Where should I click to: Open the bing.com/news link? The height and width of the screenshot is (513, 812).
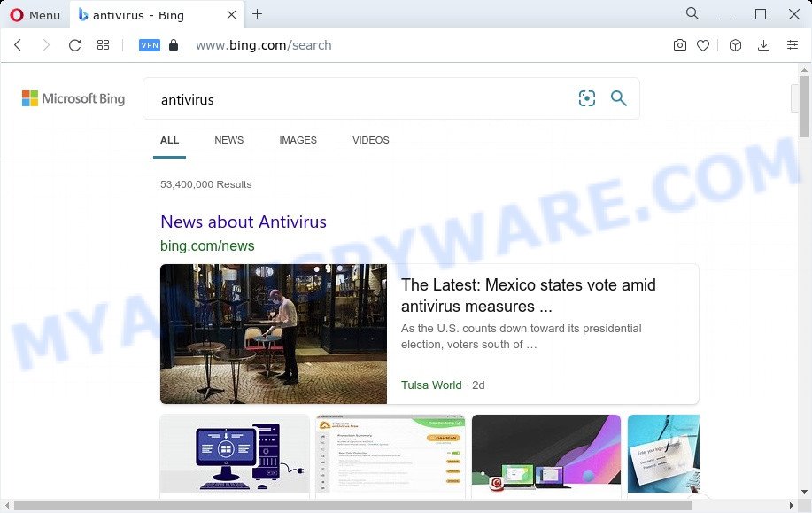[x=207, y=245]
